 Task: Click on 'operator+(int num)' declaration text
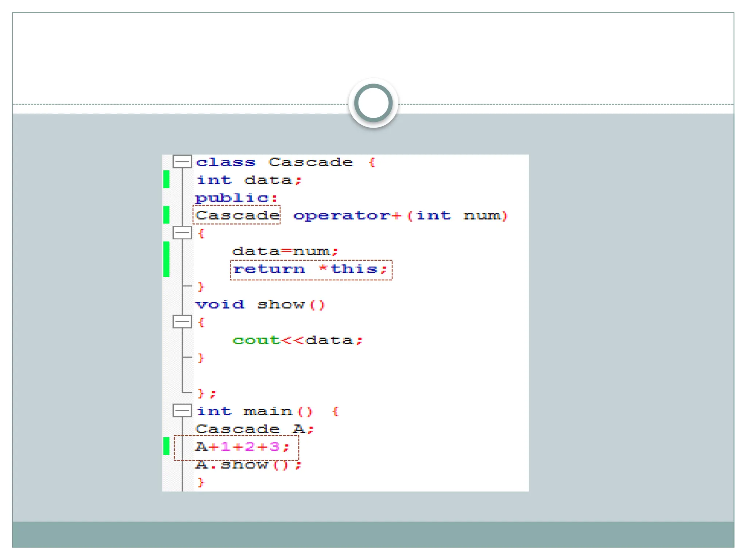pyautogui.click(x=400, y=216)
